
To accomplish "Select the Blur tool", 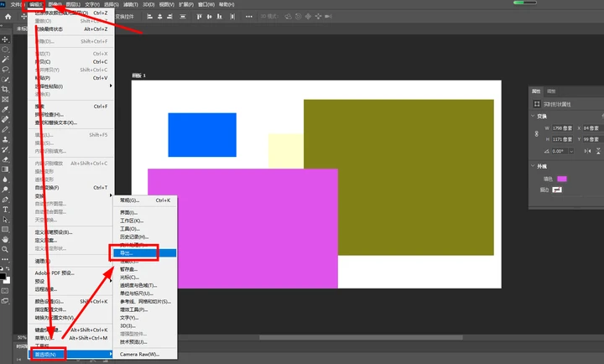I will (x=5, y=179).
